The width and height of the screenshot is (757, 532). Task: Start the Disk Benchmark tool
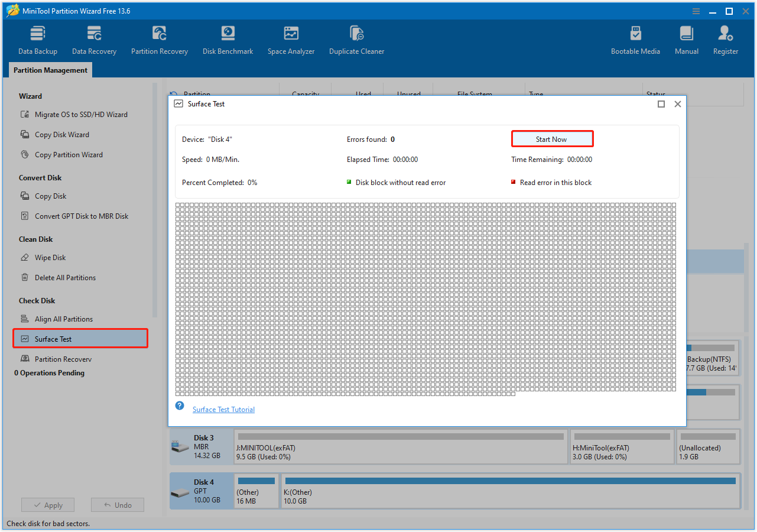click(x=228, y=38)
